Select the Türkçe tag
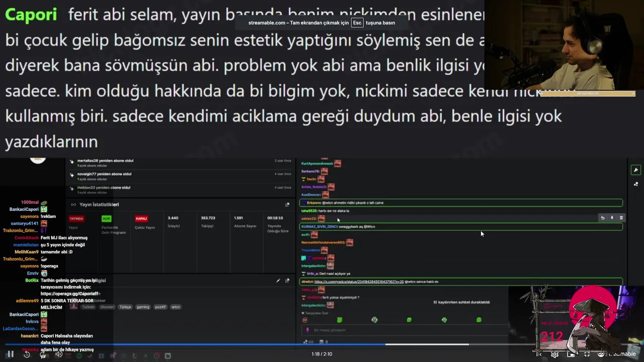Viewport: 644px width, 362px height. 125,307
